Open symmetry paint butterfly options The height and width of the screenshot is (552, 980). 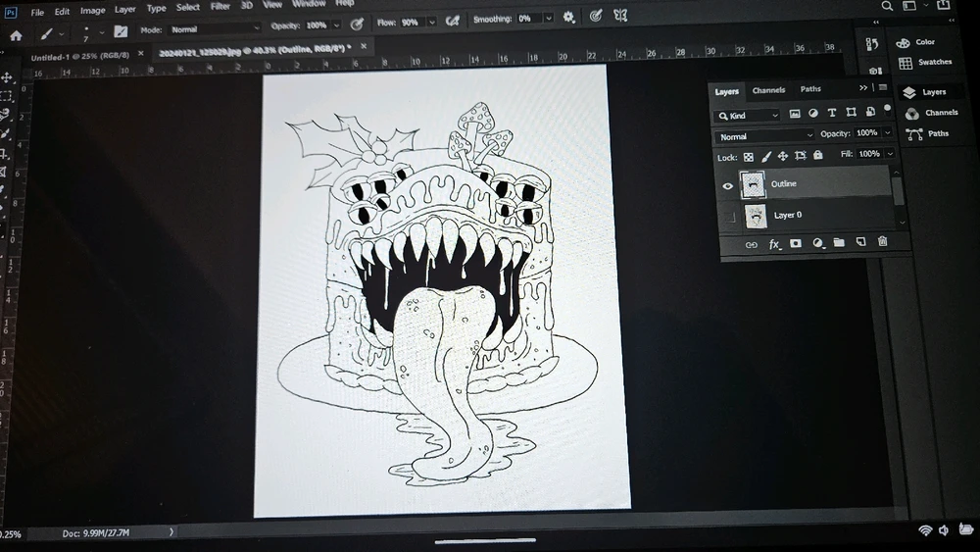[x=620, y=16]
